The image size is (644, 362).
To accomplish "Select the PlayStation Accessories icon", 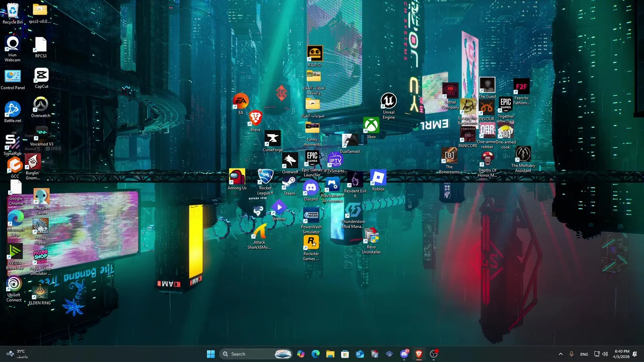I will [332, 191].
